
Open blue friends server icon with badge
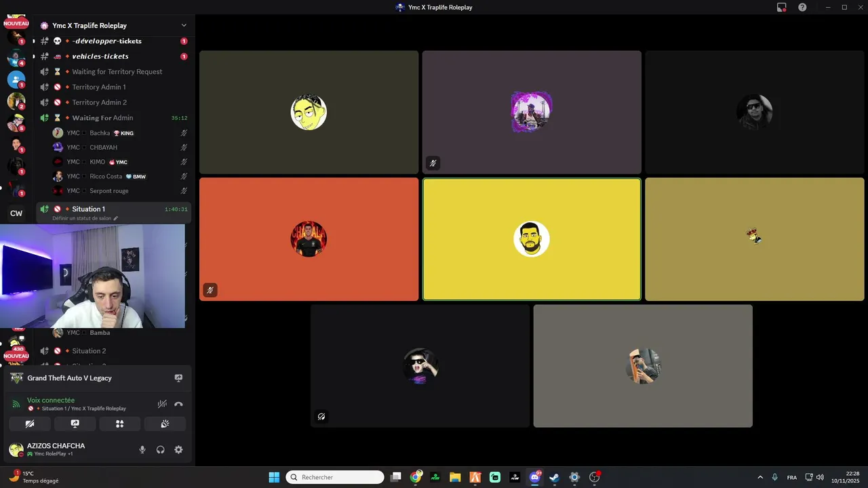[16, 79]
